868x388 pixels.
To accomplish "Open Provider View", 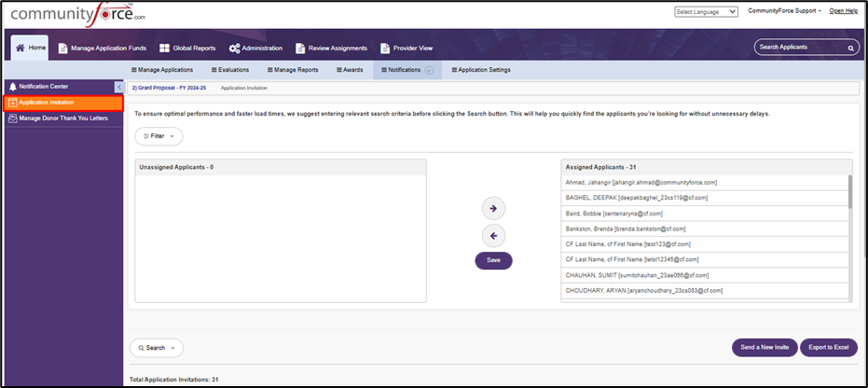I will 406,48.
